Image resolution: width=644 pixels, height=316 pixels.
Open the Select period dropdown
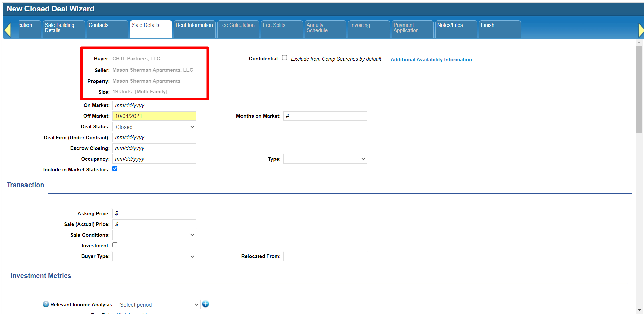tap(158, 305)
